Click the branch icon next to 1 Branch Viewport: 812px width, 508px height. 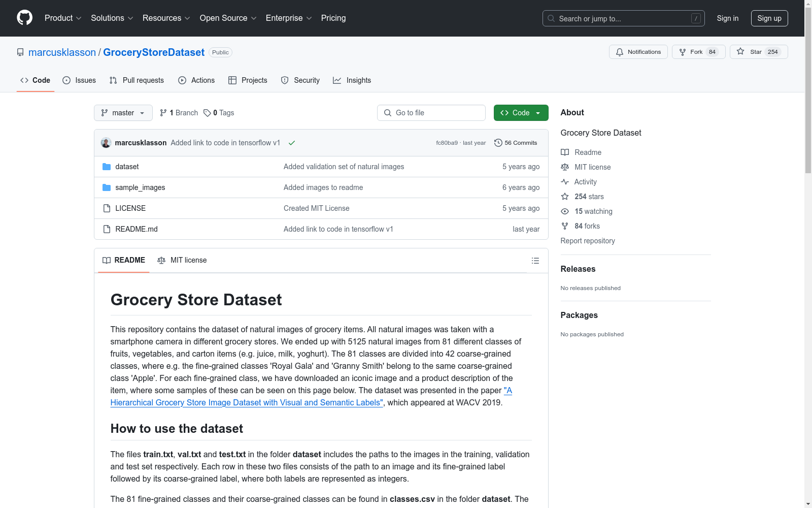pyautogui.click(x=163, y=113)
